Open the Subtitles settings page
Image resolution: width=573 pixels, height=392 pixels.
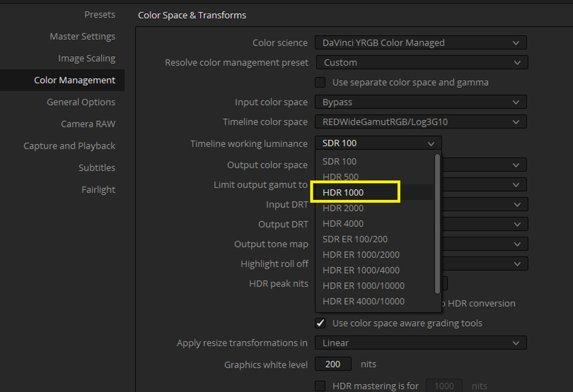(x=97, y=168)
